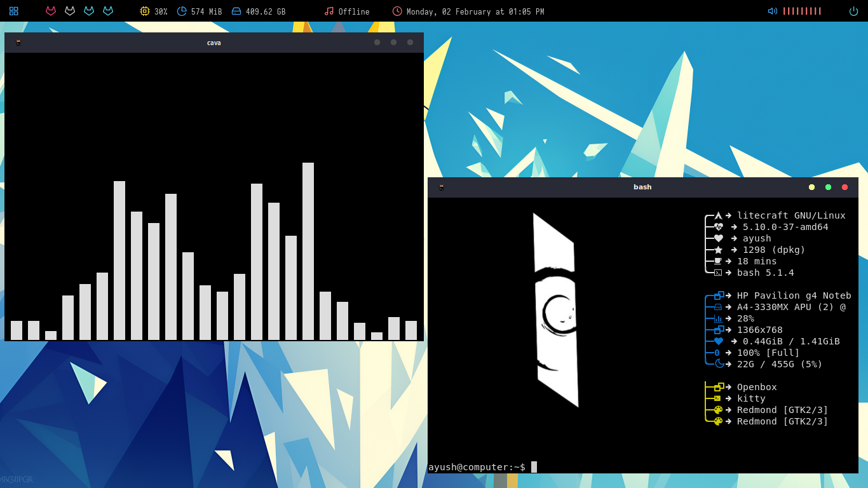
Task: Click the Offline music status label
Action: point(355,11)
